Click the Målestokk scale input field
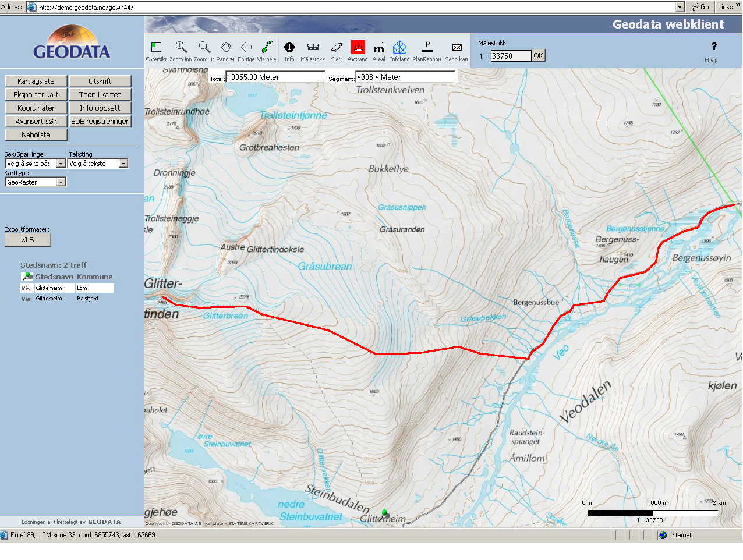 coord(511,56)
